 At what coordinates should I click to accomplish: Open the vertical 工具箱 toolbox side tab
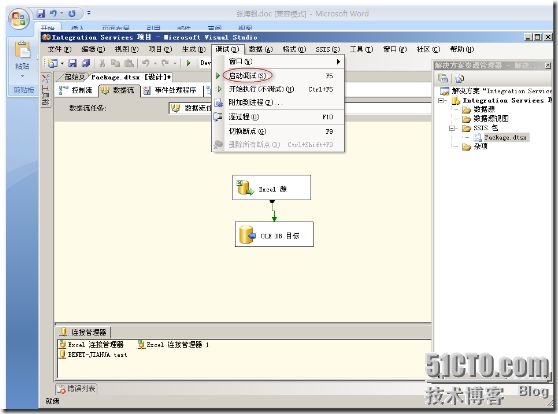(x=46, y=90)
